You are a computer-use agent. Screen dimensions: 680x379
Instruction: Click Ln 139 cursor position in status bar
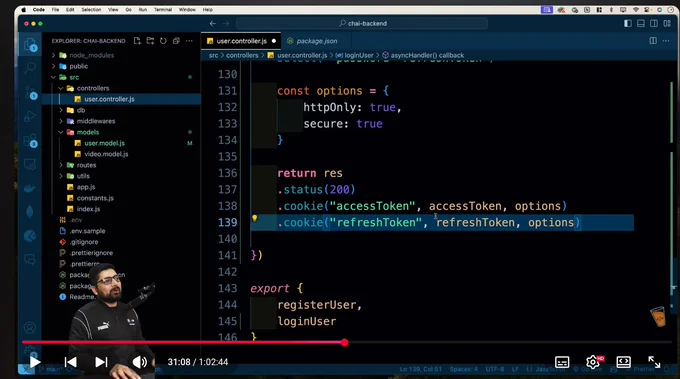[420, 369]
